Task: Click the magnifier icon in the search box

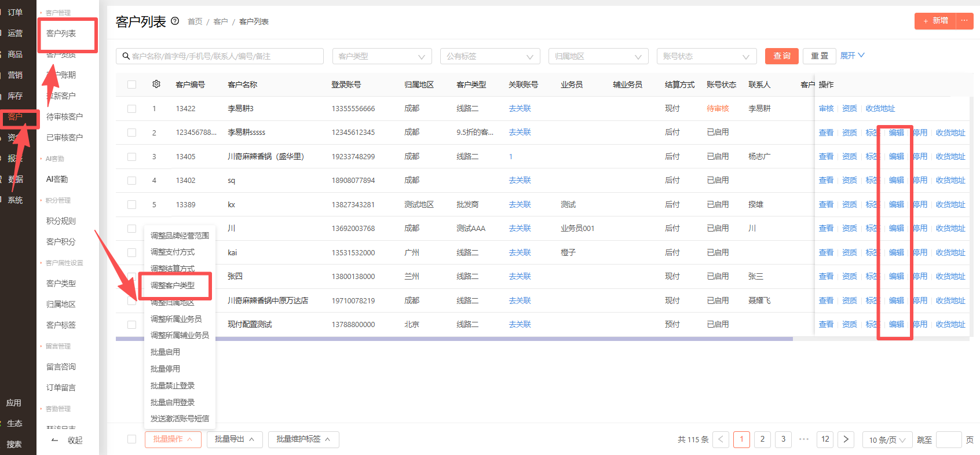Action: 126,56
